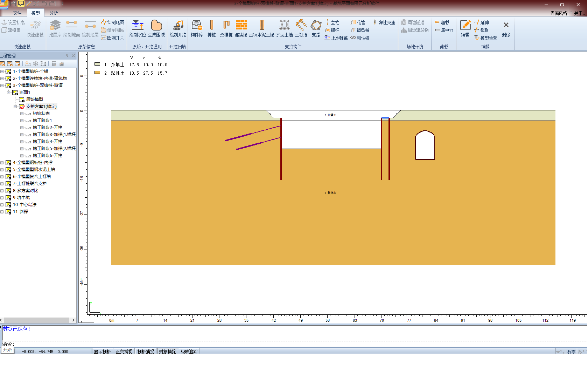
Task: Click the 黏性土 legend color swatch
Action: (x=97, y=73)
